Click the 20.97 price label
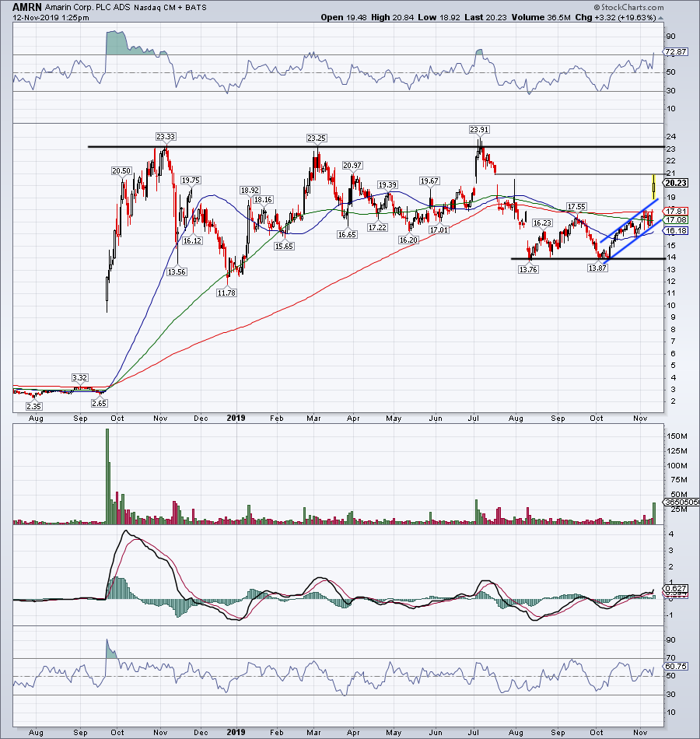The image size is (700, 739). (352, 166)
